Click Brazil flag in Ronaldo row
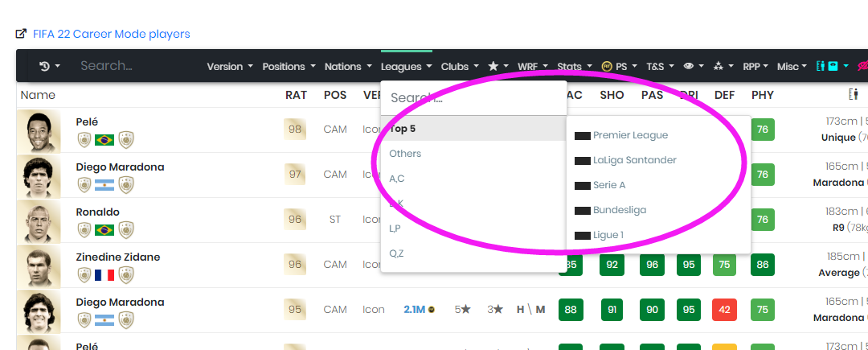 point(104,229)
